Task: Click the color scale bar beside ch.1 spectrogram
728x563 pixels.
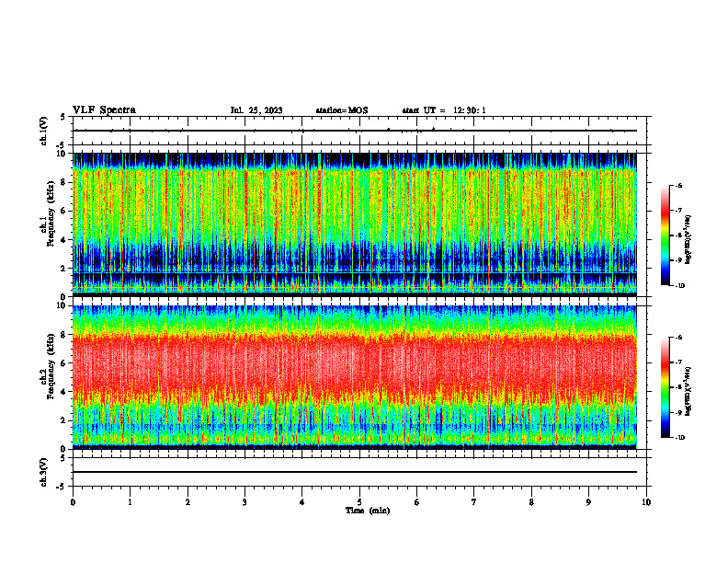Action: (x=665, y=236)
